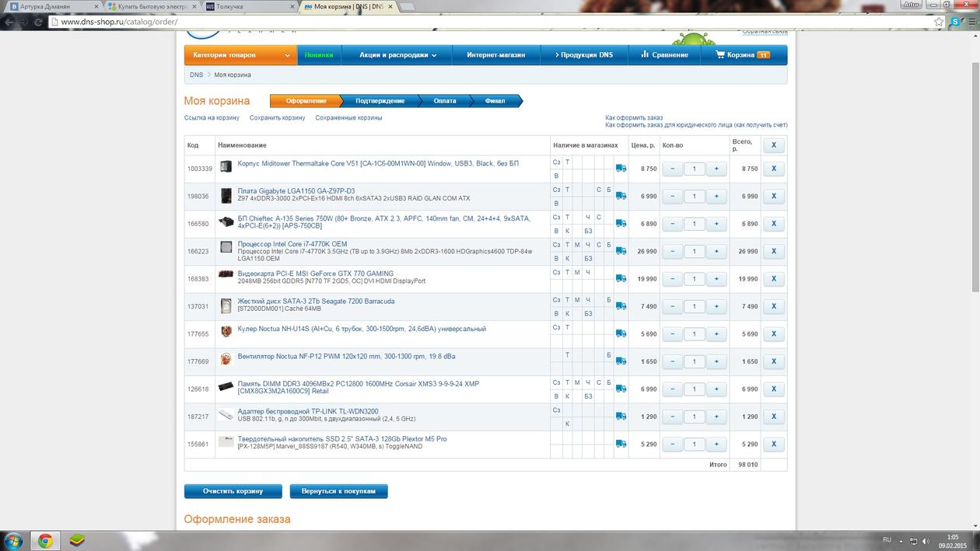Increase quantity of Thermaltake Core V51 case
This screenshot has width=980, height=551.
[716, 169]
